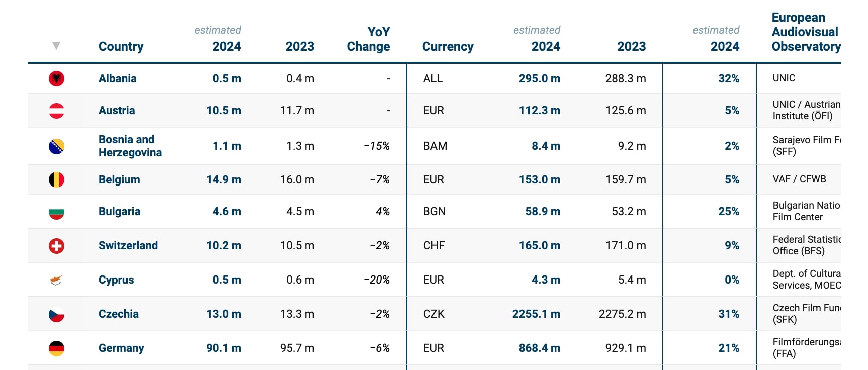Click the Belgium country name

pyautogui.click(x=119, y=179)
